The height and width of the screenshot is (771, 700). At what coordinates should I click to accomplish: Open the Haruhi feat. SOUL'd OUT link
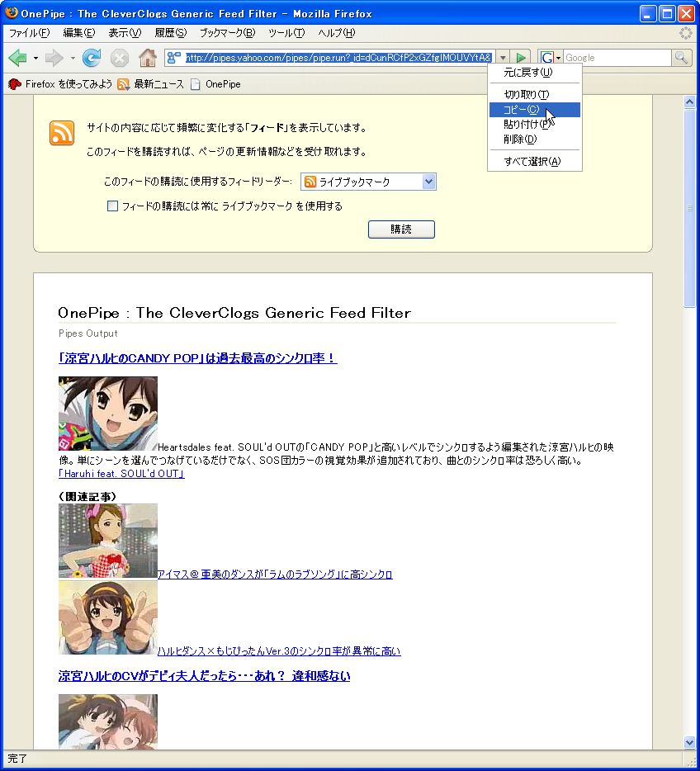tap(121, 474)
